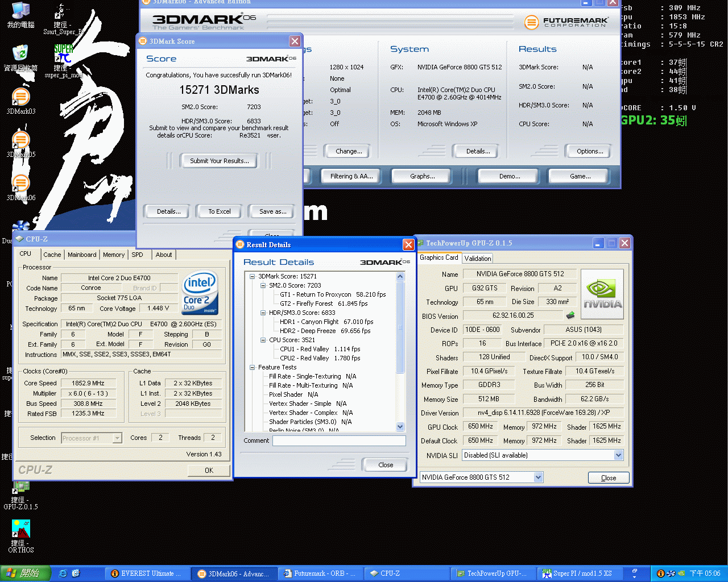Switch to the SPD tab in CPU-Z

tap(138, 255)
